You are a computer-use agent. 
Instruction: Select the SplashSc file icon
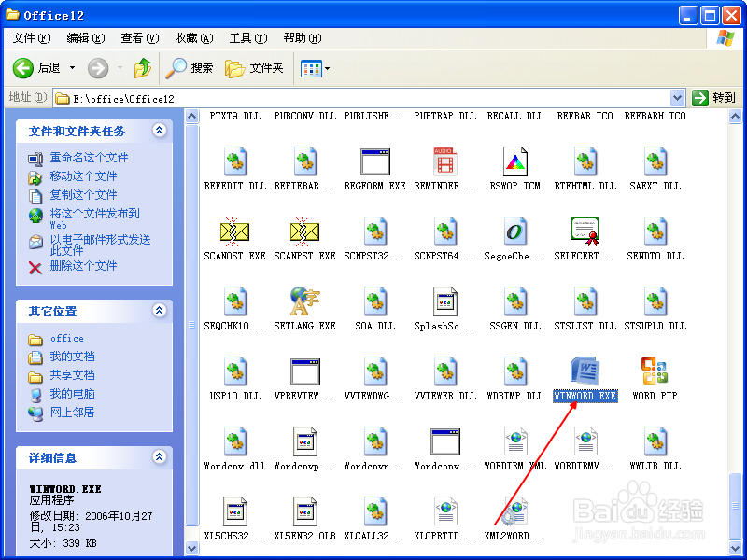(x=445, y=301)
